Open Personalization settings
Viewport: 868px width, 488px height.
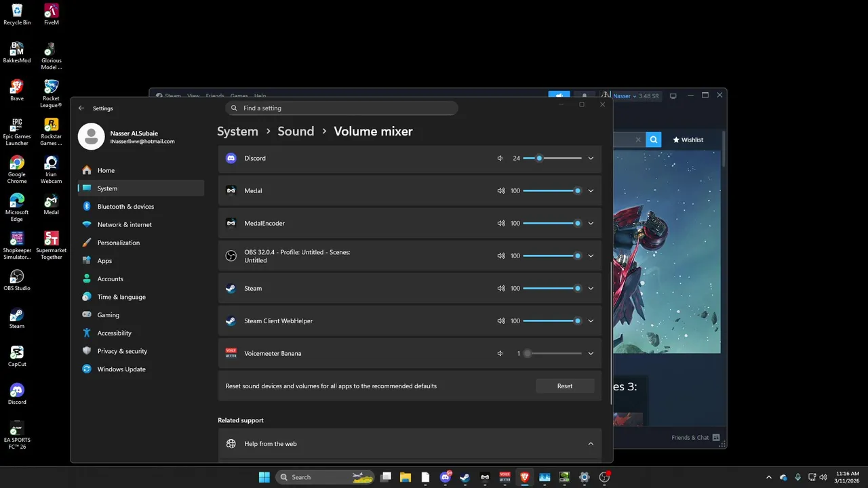141,243
